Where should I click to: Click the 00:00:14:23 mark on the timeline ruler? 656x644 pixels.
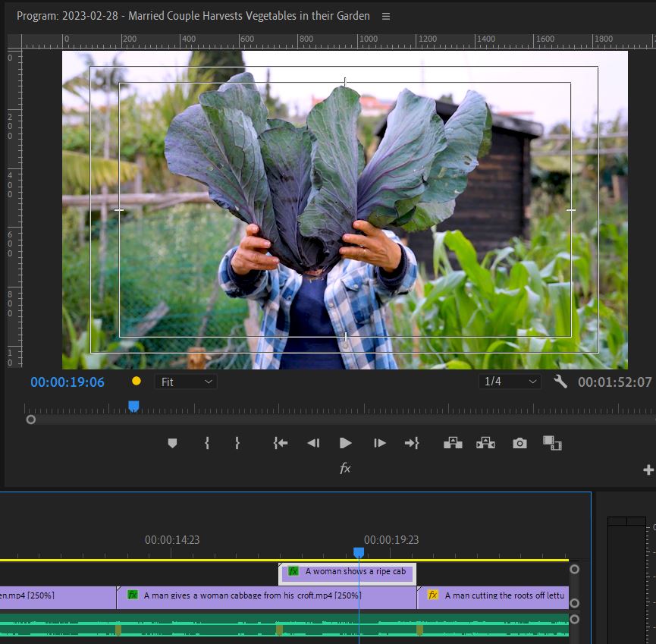172,540
